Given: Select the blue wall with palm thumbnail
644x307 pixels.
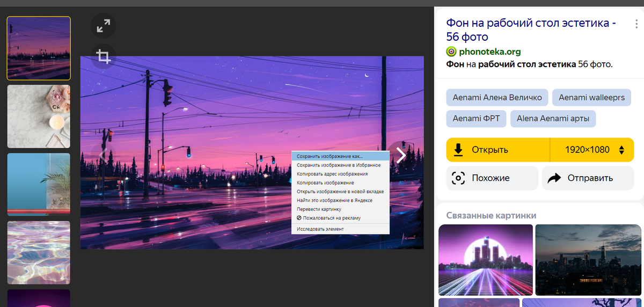Looking at the screenshot, I should point(39,185).
